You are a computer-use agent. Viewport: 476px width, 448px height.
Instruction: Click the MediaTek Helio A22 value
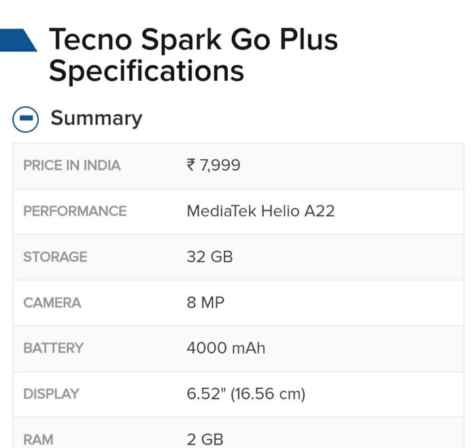click(x=260, y=211)
